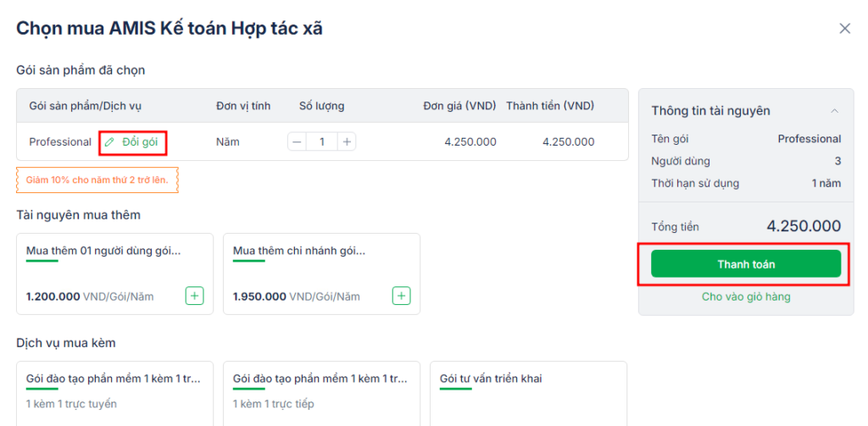
Task: Click the Tổng tiền 4.250.000 amount
Action: click(x=804, y=226)
